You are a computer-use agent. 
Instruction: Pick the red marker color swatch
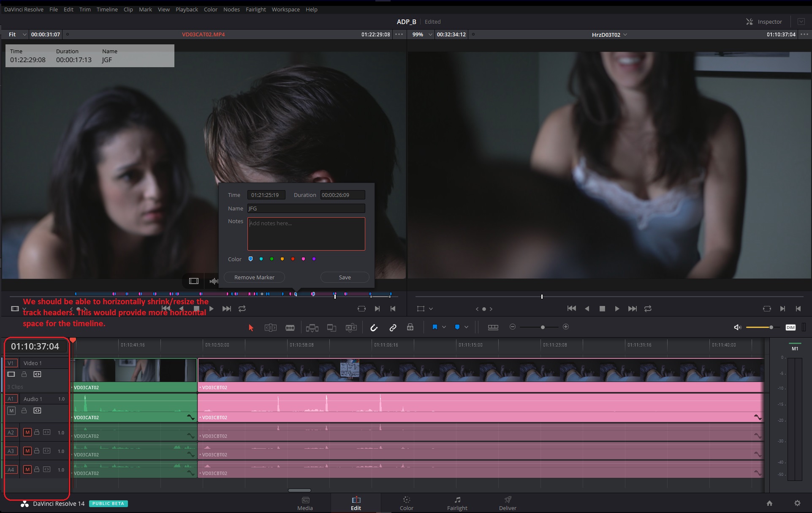(x=293, y=259)
